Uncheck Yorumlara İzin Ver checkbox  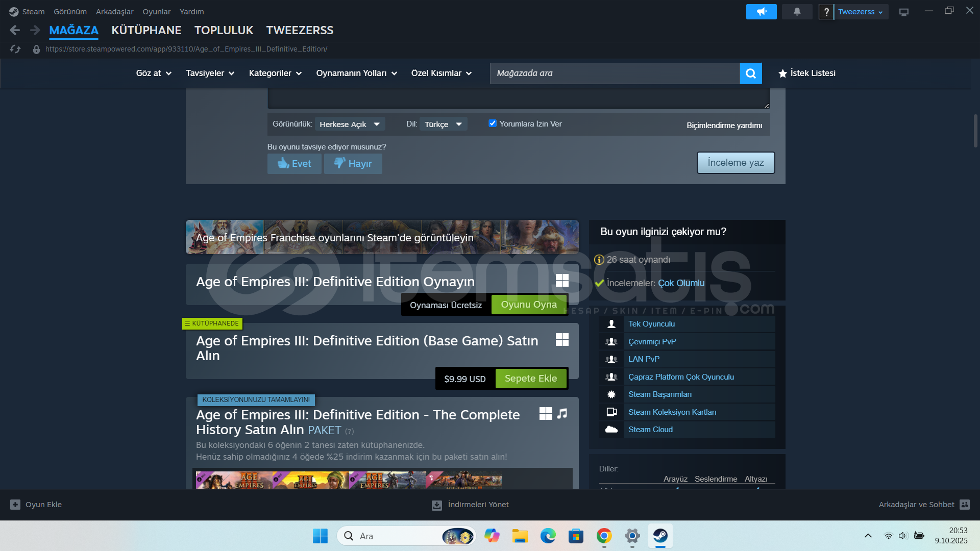(493, 123)
